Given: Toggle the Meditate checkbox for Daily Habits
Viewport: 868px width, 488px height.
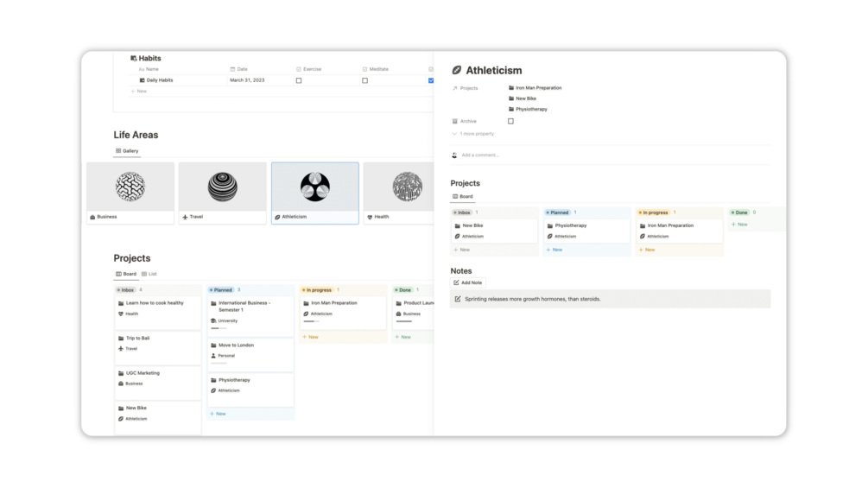Looking at the screenshot, I should [364, 81].
